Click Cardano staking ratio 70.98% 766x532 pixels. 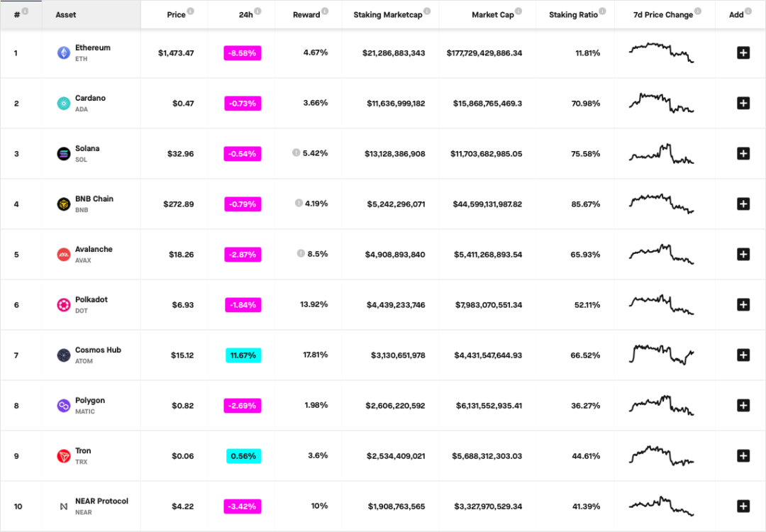(x=586, y=103)
